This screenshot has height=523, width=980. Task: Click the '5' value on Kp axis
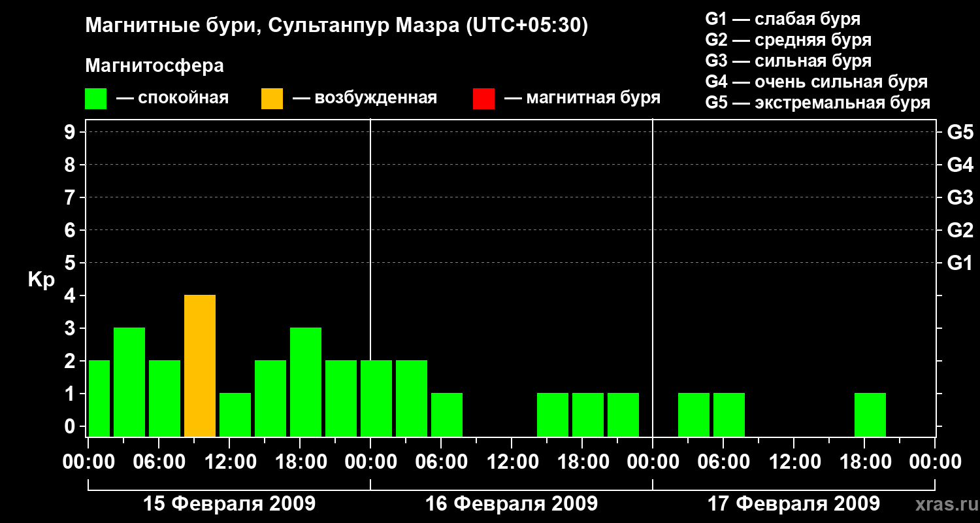click(x=71, y=263)
